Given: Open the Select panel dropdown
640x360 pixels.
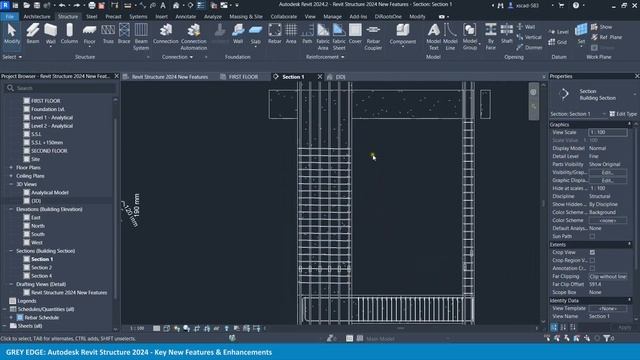Looking at the screenshot, I should click(12, 57).
